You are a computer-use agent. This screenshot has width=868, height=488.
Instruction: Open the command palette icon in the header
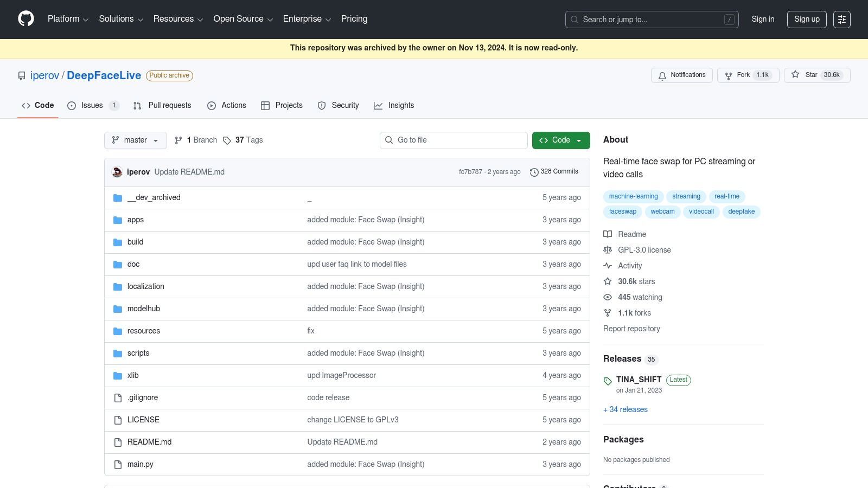(842, 19)
